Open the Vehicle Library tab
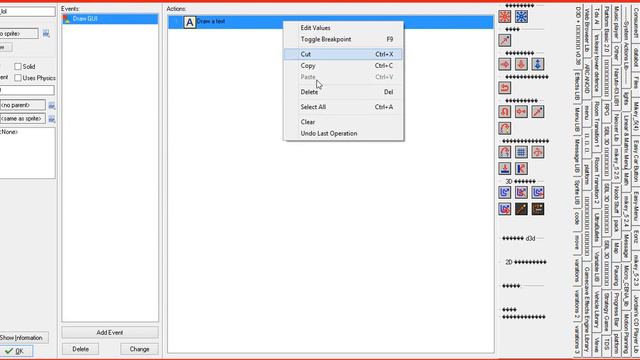 (597, 310)
